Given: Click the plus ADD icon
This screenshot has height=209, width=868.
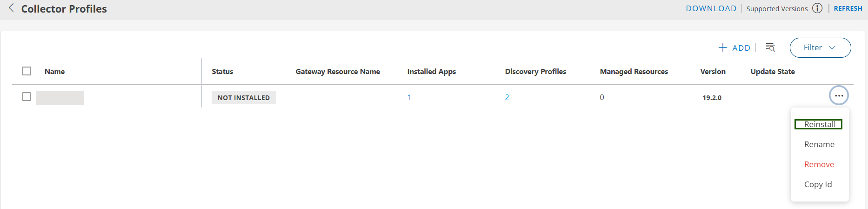Looking at the screenshot, I should [723, 47].
